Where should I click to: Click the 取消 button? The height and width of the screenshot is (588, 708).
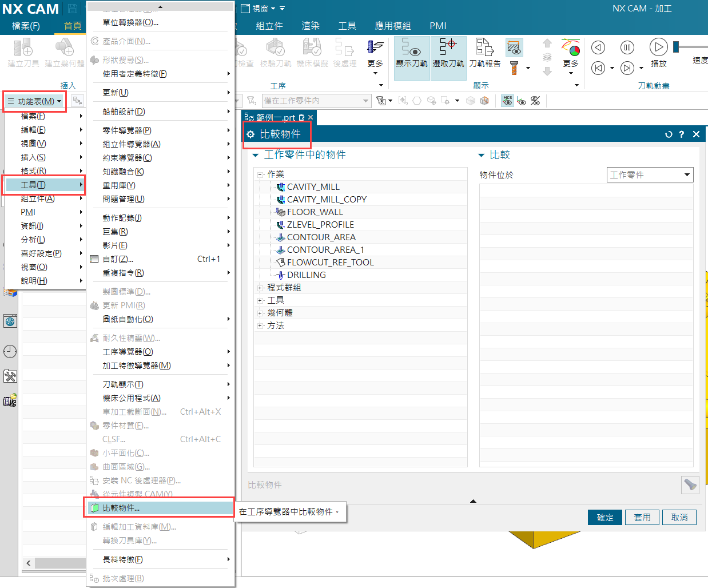pyautogui.click(x=679, y=517)
